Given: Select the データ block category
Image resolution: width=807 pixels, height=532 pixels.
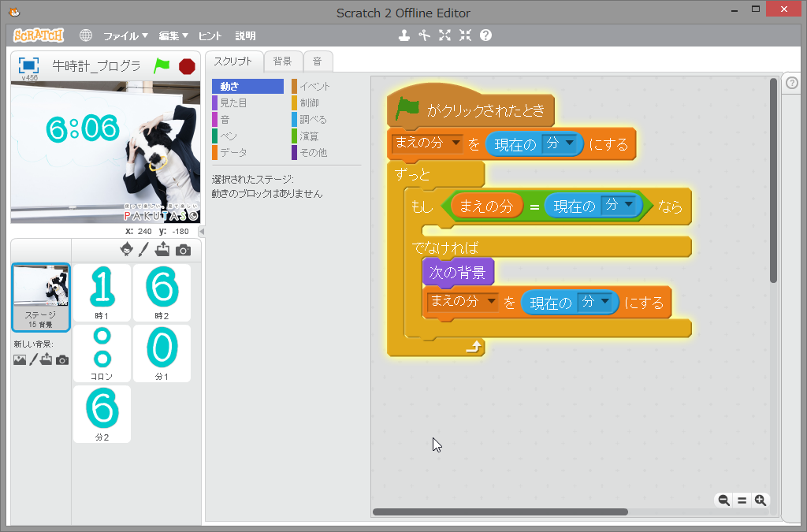Looking at the screenshot, I should pos(247,152).
